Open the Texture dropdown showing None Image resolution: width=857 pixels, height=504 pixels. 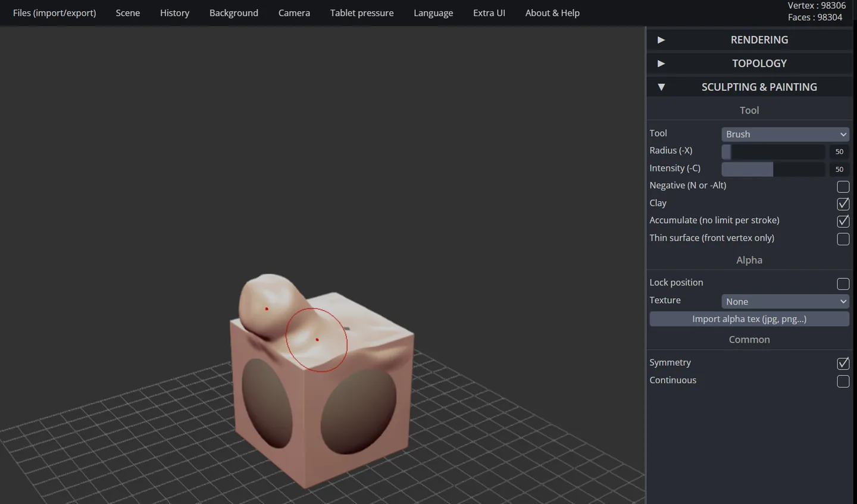785,302
